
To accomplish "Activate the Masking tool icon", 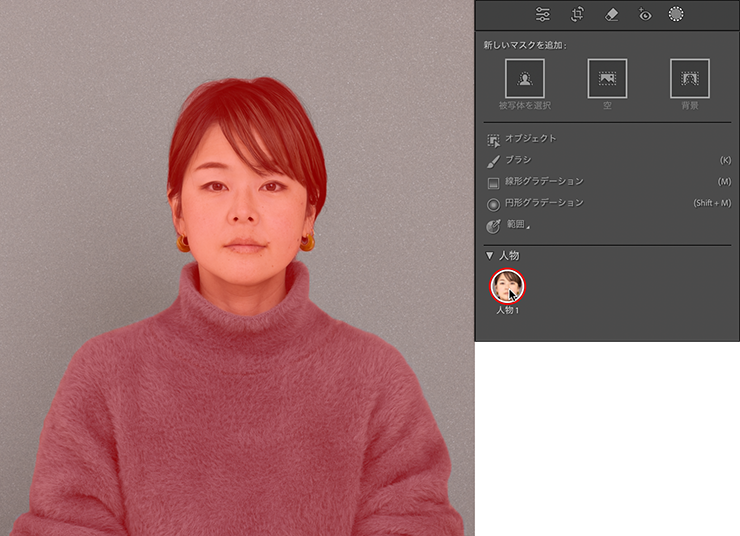I will point(676,14).
